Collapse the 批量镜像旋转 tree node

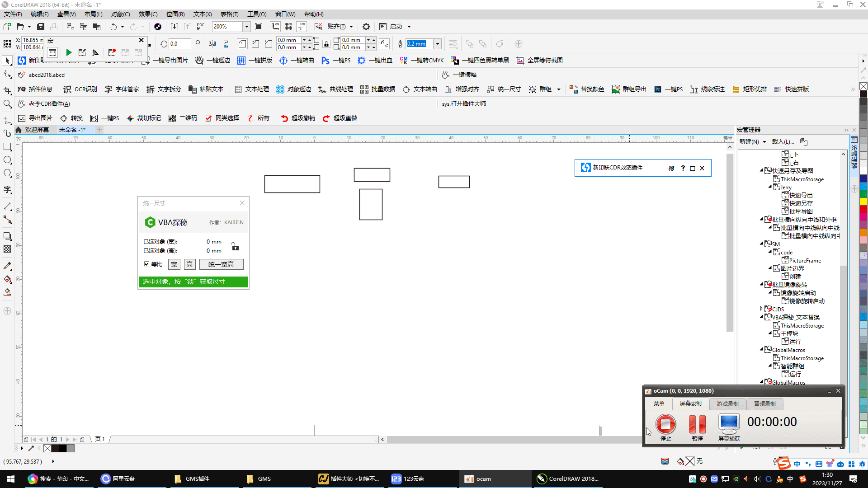(x=761, y=284)
